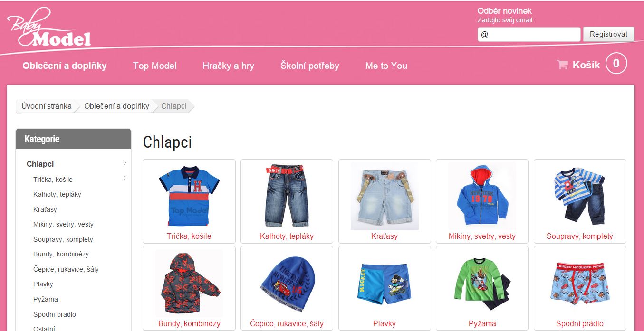Click the Baby Model logo
This screenshot has width=644, height=331.
pos(49,28)
